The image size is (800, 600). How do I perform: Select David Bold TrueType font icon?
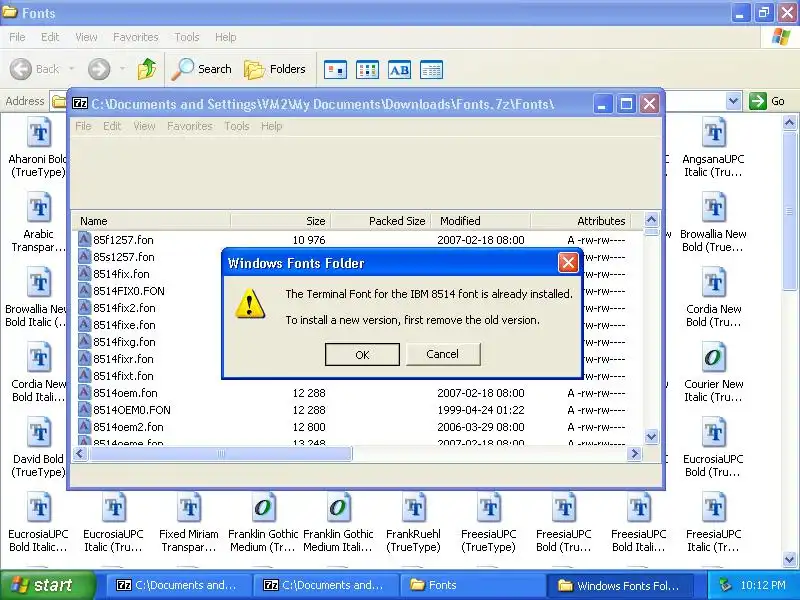(x=39, y=433)
